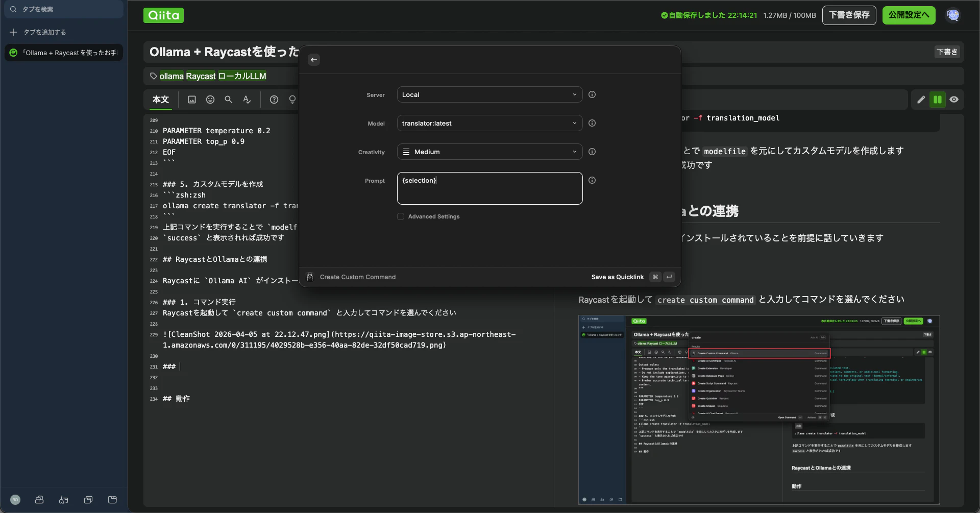The width and height of the screenshot is (980, 513).
Task: Save the draft with 下書き保存 button
Action: (849, 15)
